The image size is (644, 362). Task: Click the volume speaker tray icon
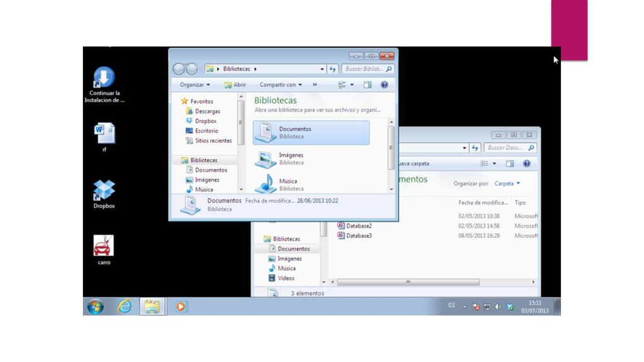[x=498, y=307]
